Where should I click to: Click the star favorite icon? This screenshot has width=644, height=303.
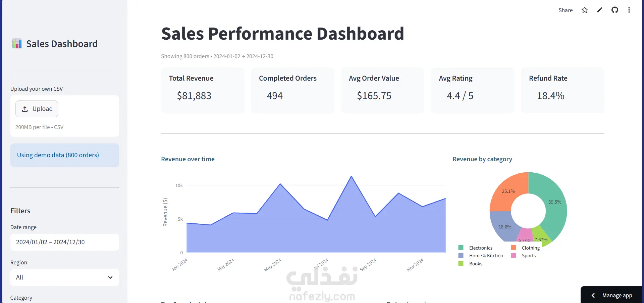585,10
